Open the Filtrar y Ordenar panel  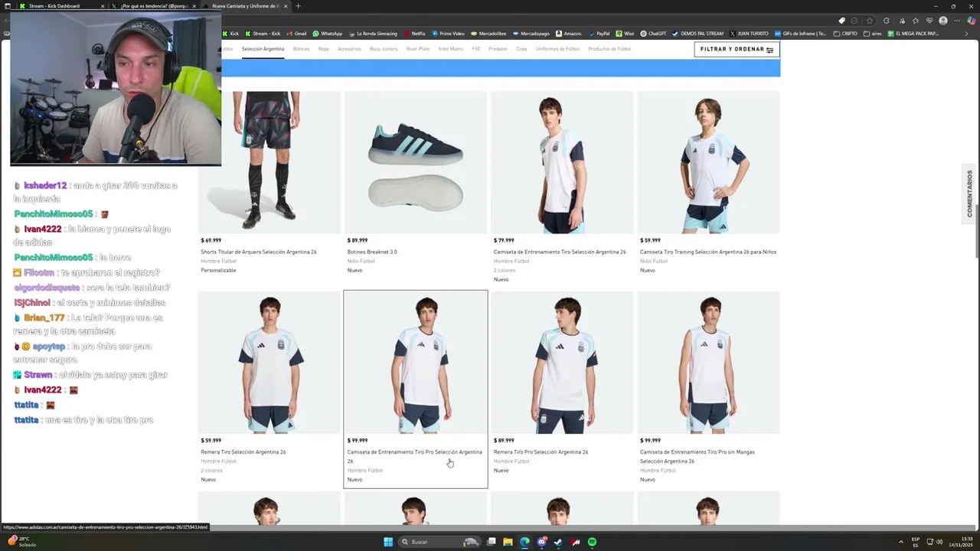point(737,49)
